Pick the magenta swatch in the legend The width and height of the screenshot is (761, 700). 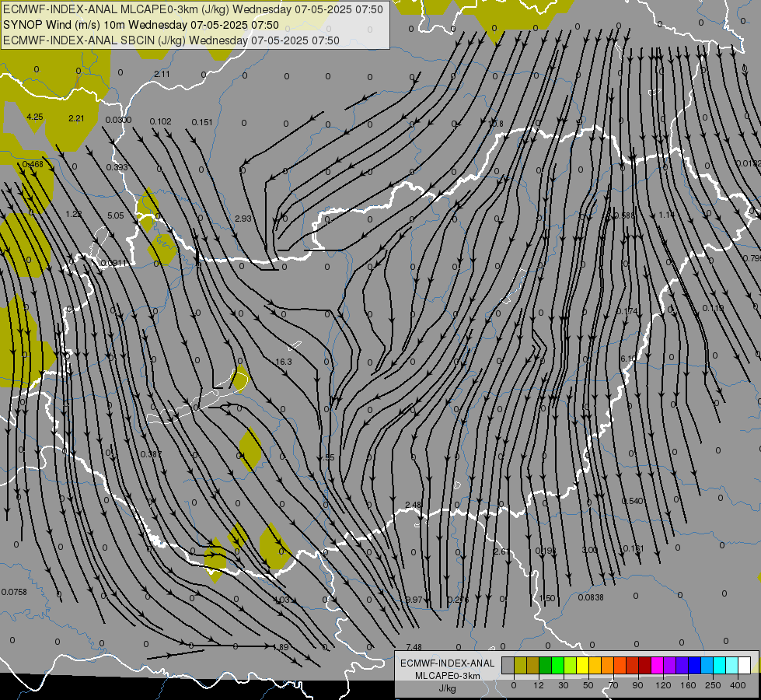657,666
